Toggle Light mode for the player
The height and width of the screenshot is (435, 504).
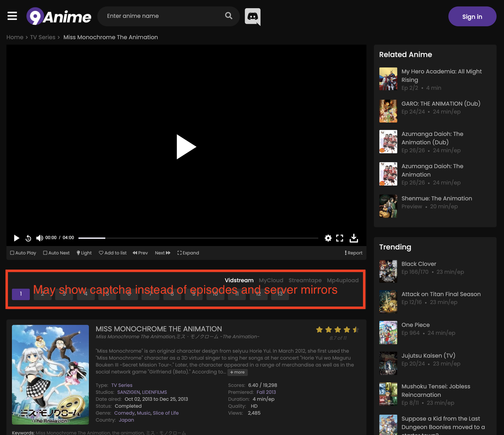click(x=84, y=253)
